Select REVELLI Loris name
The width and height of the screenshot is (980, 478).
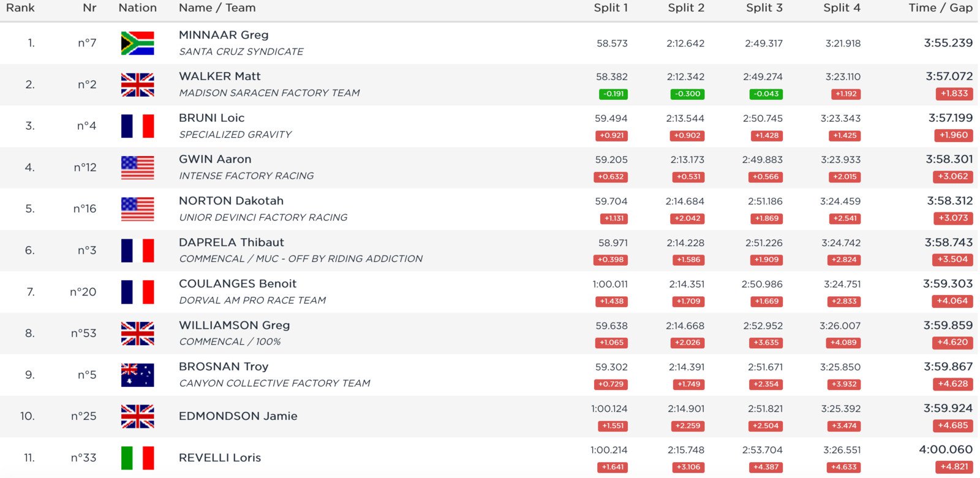(x=220, y=458)
